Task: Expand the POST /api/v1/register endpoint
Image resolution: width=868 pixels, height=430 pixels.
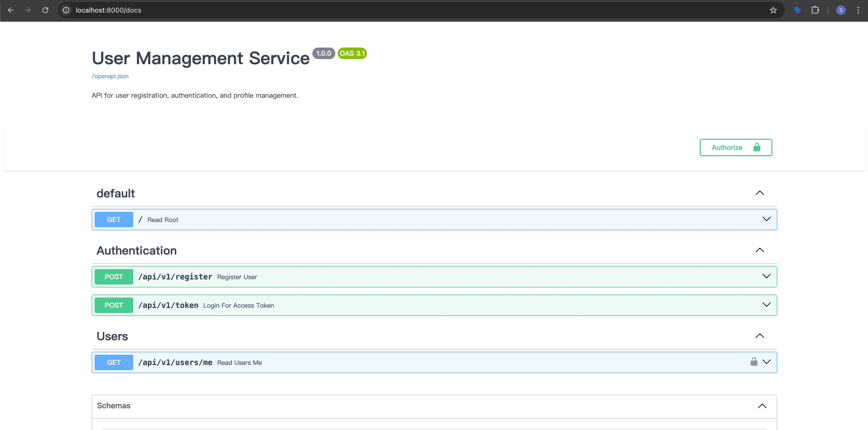Action: coord(766,277)
